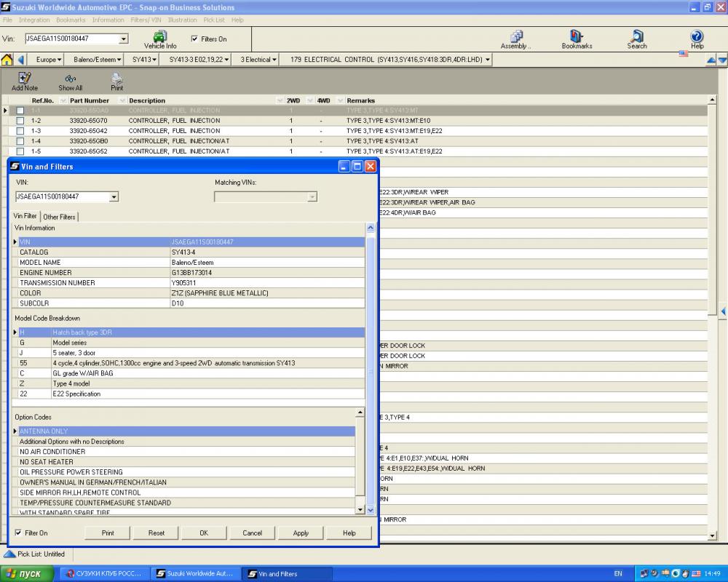Open the Search tool icon
728x582 pixels.
pyautogui.click(x=637, y=39)
